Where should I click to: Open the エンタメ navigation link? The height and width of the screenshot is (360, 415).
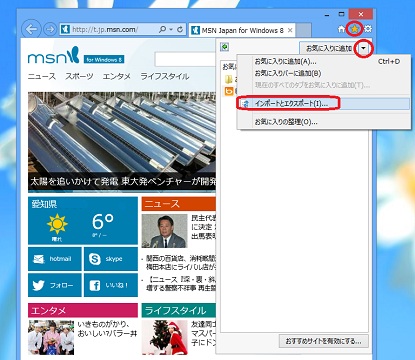117,76
